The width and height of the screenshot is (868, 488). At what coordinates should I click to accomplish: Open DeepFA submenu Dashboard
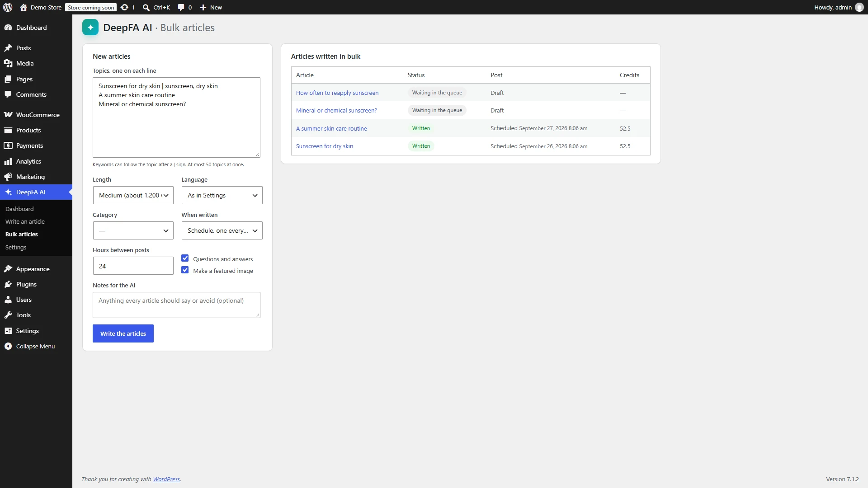click(x=19, y=209)
